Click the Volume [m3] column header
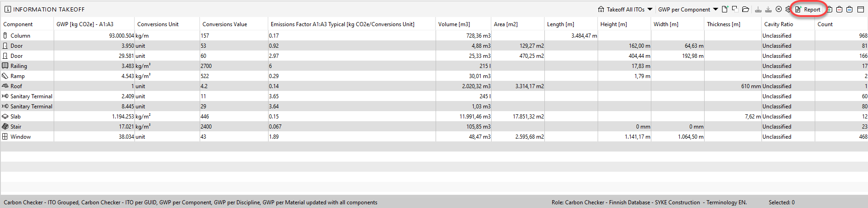 pos(454,24)
